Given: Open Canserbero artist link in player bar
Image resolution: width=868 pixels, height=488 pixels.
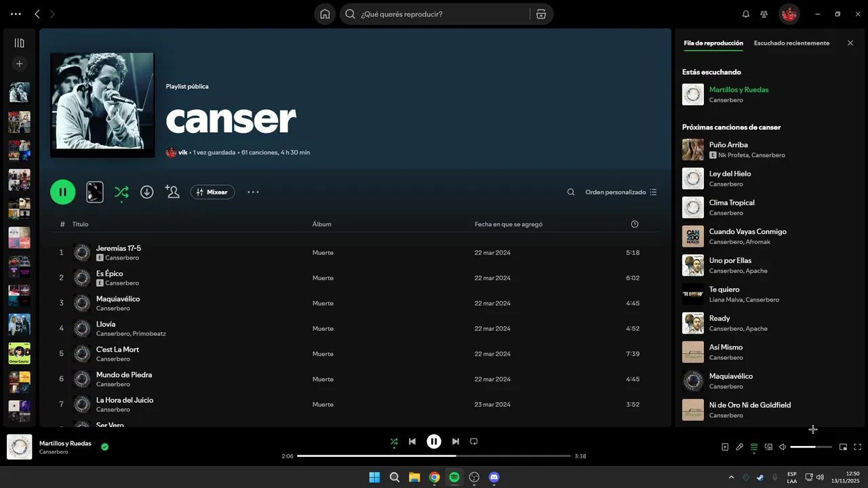Looking at the screenshot, I should (x=54, y=452).
